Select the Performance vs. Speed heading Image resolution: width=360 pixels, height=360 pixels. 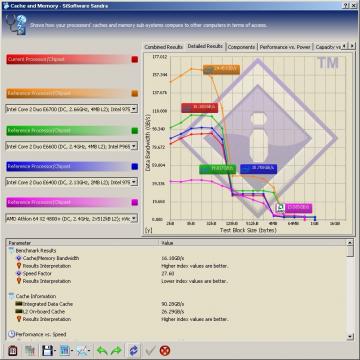tap(41, 334)
